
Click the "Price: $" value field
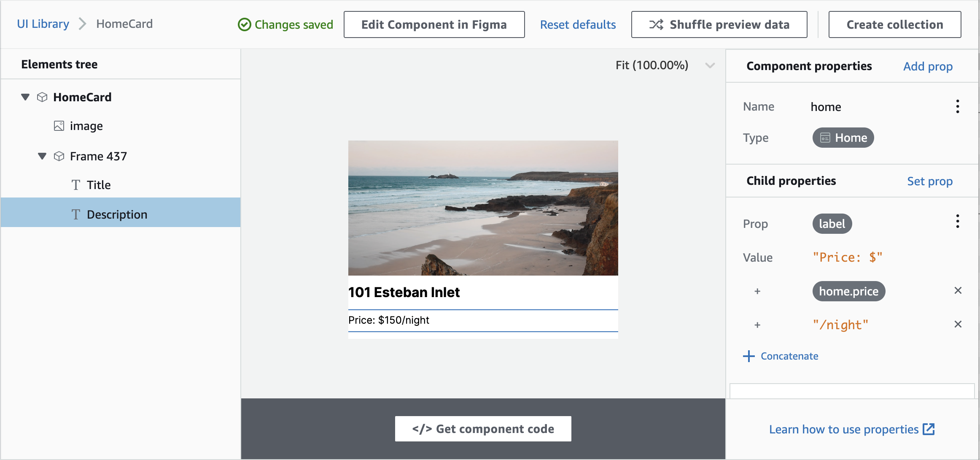847,257
